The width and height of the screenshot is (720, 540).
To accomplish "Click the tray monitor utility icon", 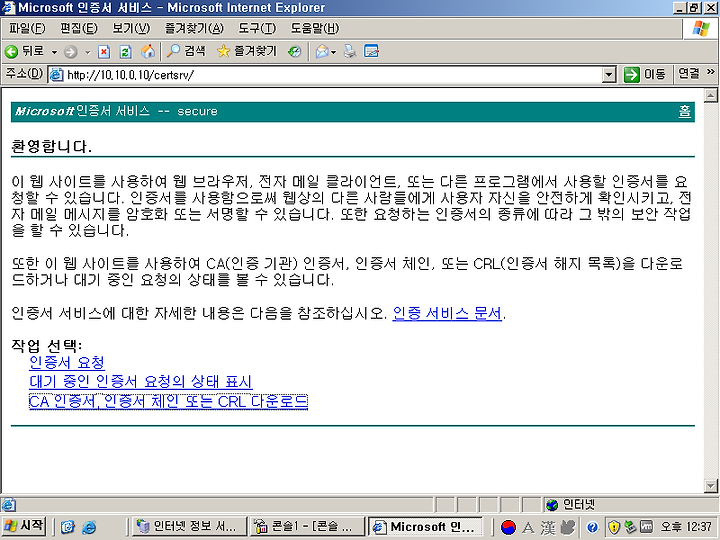I will click(647, 527).
